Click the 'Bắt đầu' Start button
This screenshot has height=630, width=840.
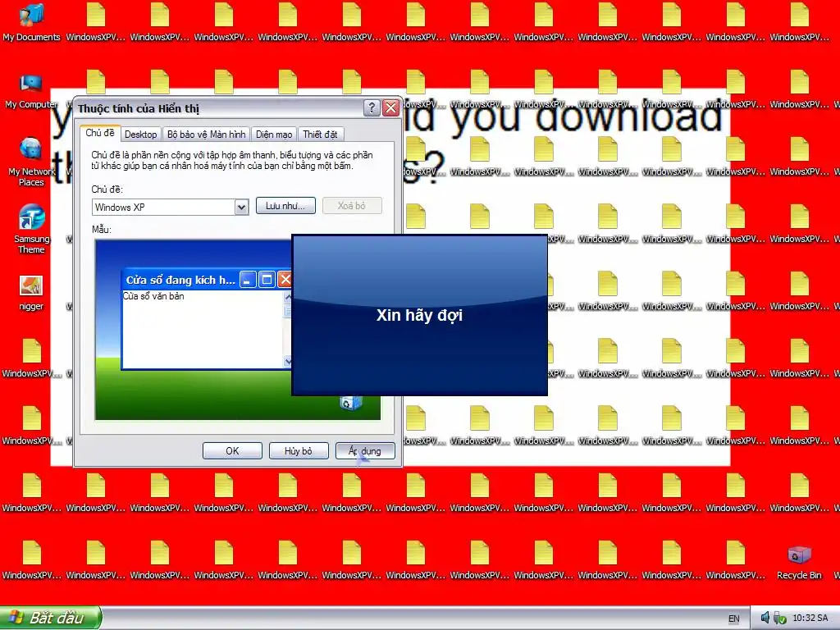pos(50,618)
